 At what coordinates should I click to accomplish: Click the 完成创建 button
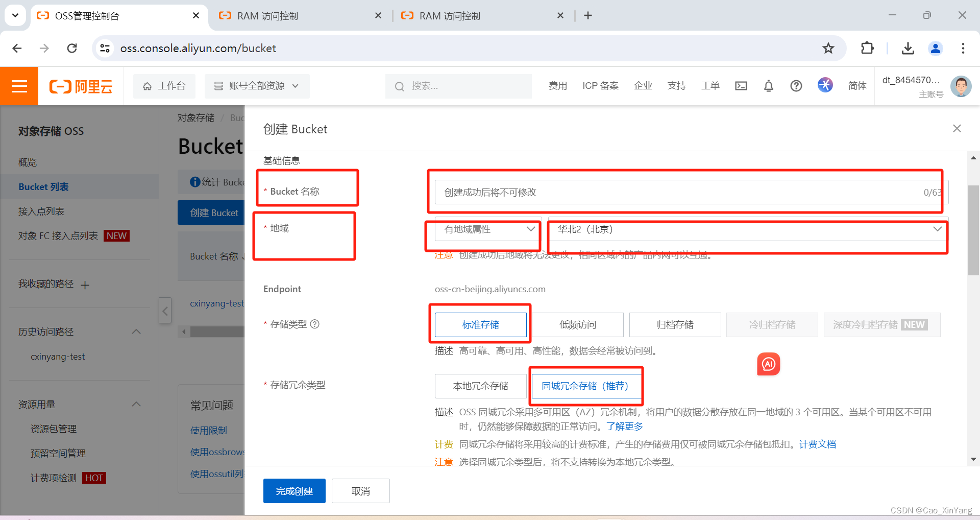pyautogui.click(x=294, y=490)
